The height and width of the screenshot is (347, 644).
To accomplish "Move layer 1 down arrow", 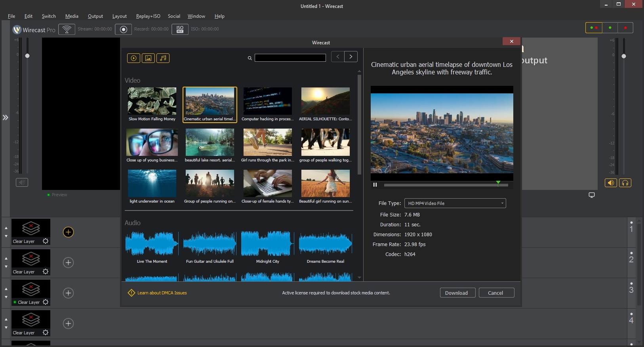I will pyautogui.click(x=6, y=236).
